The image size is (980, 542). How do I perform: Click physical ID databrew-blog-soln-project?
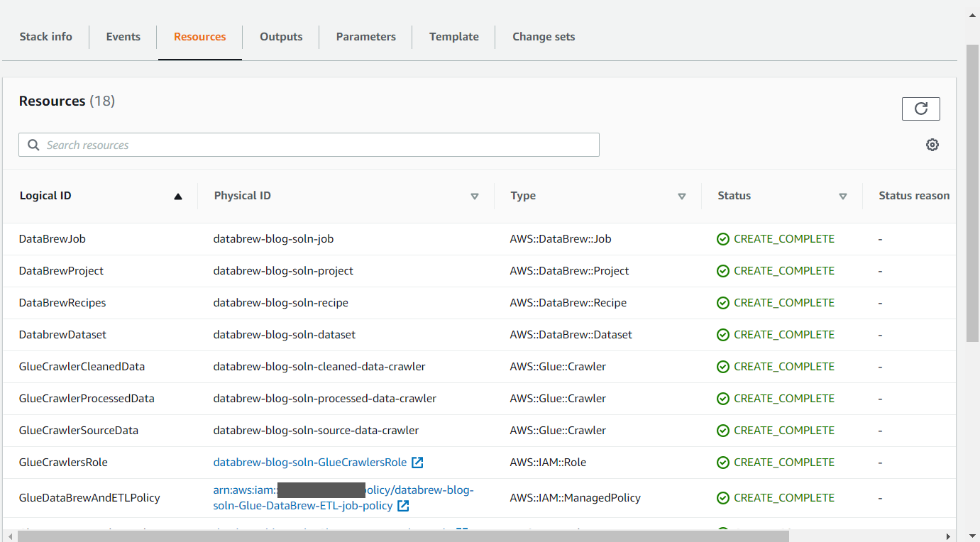click(283, 271)
